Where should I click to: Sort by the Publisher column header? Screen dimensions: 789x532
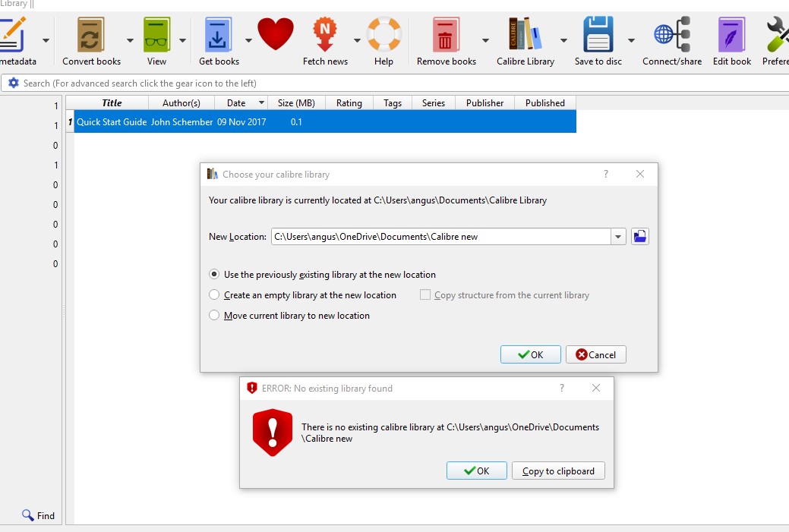(x=484, y=102)
